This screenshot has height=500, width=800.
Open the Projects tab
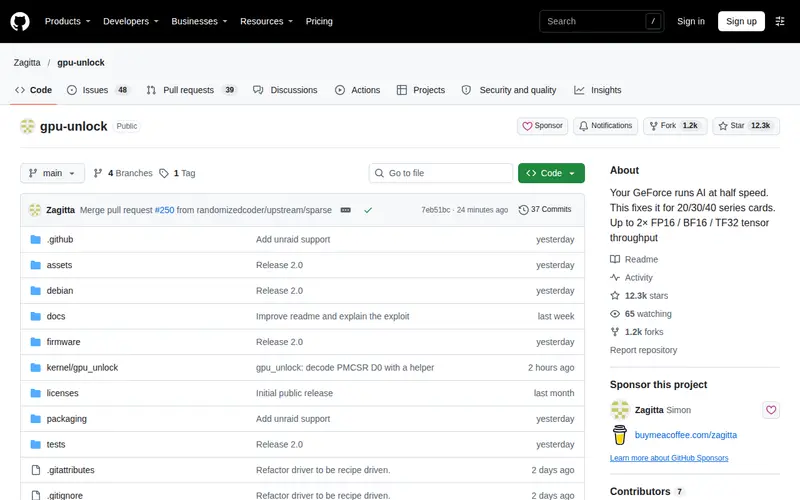click(421, 90)
